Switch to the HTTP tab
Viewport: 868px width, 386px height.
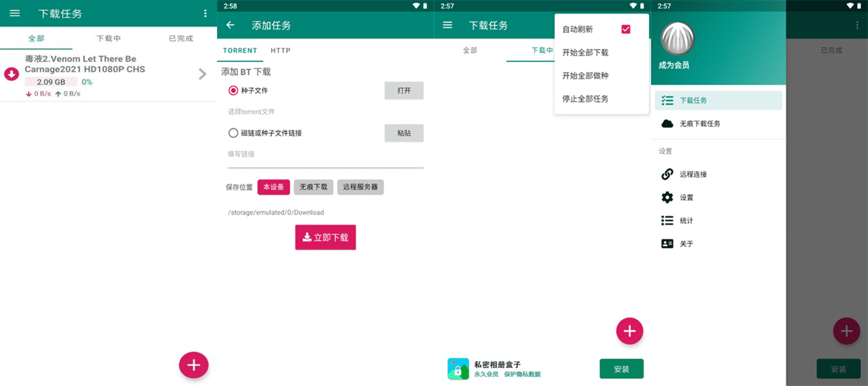click(280, 50)
